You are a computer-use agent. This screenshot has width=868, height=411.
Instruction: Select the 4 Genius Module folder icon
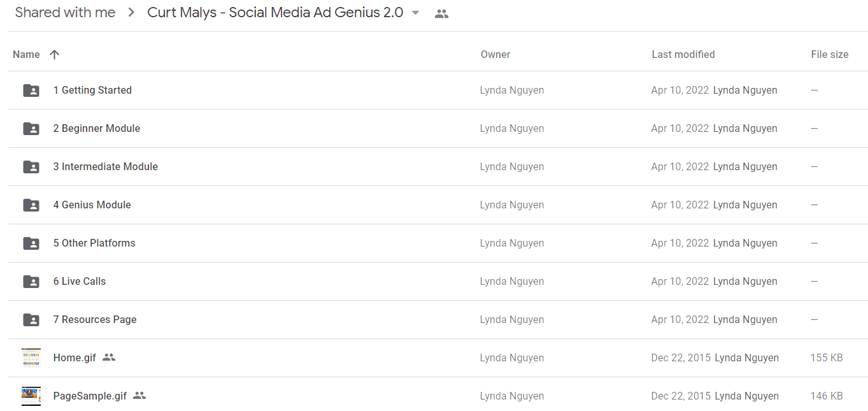click(x=31, y=205)
